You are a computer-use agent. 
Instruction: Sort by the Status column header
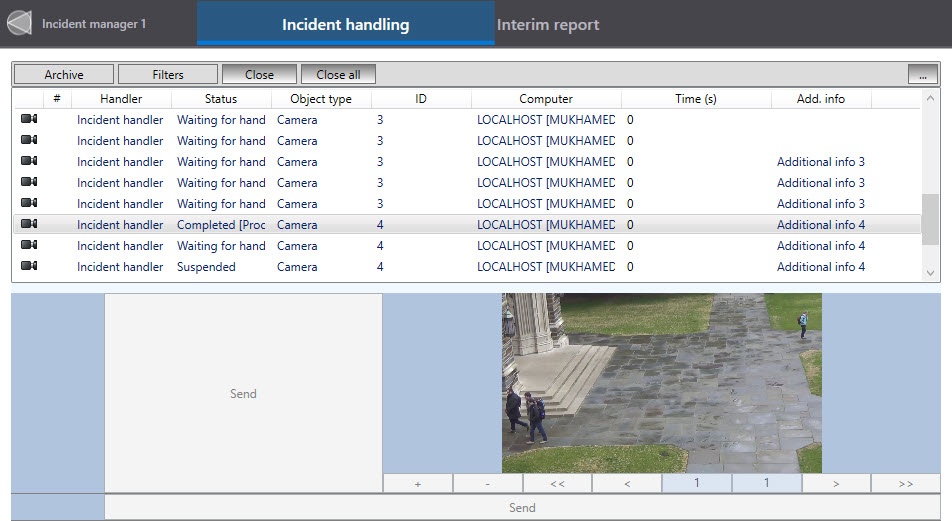click(x=221, y=99)
